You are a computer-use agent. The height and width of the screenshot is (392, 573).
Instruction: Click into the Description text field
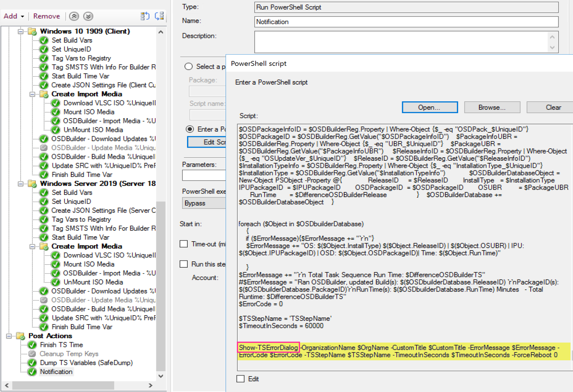click(401, 42)
